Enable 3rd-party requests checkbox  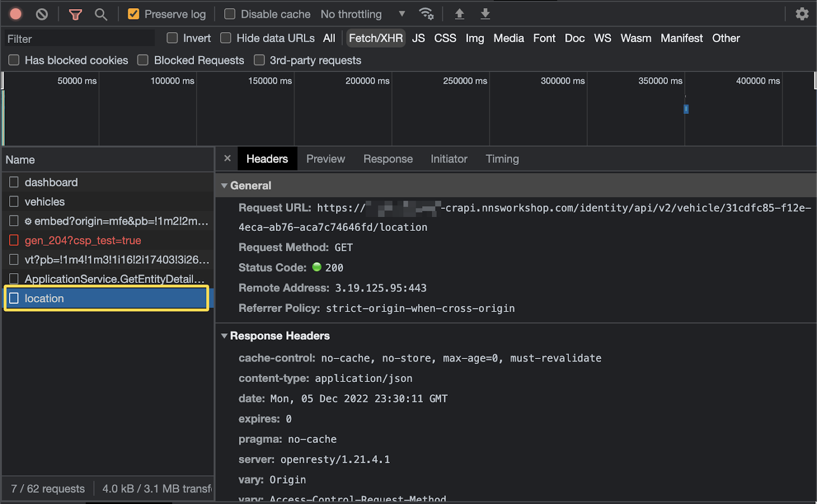point(259,60)
